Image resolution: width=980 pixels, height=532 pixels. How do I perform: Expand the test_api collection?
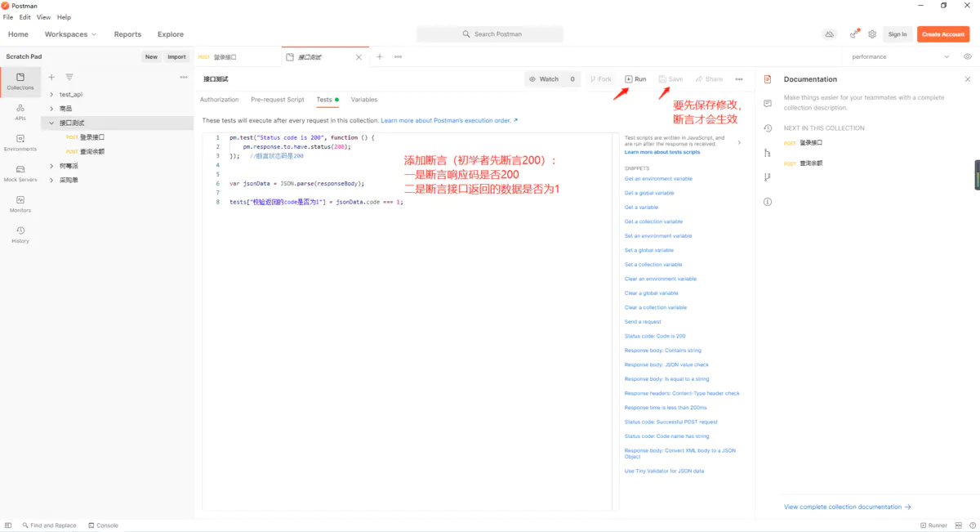52,95
